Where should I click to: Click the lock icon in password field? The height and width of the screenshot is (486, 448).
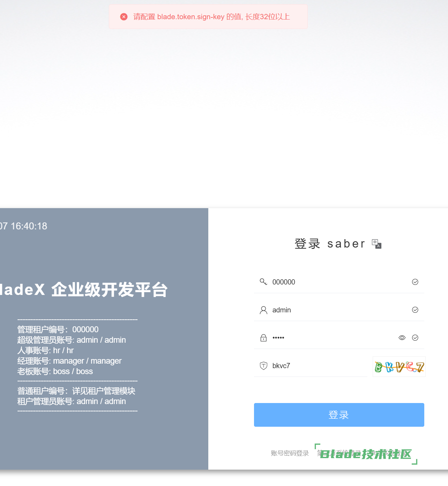click(263, 338)
